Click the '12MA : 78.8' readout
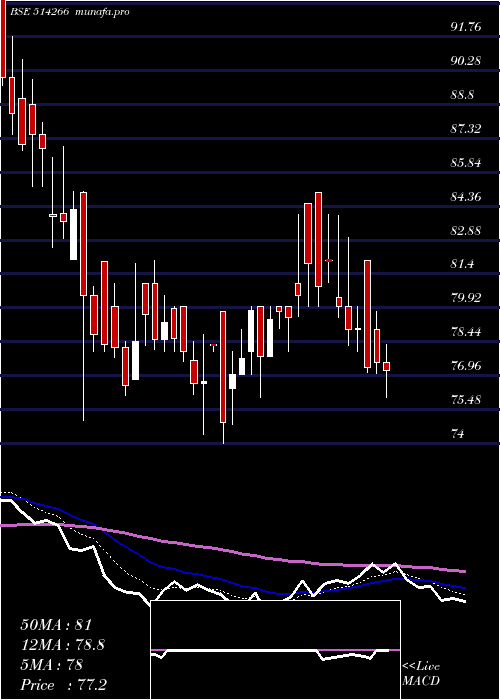 [63, 645]
